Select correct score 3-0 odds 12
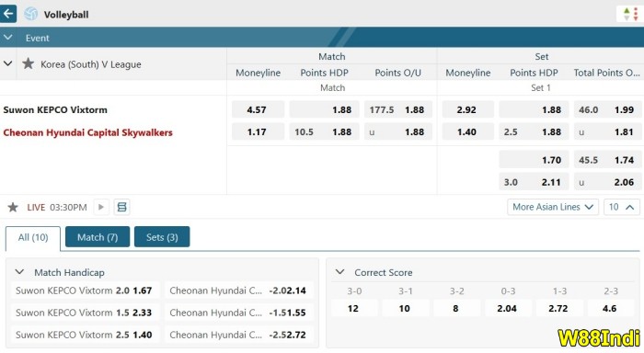The image size is (644, 353). coord(354,308)
